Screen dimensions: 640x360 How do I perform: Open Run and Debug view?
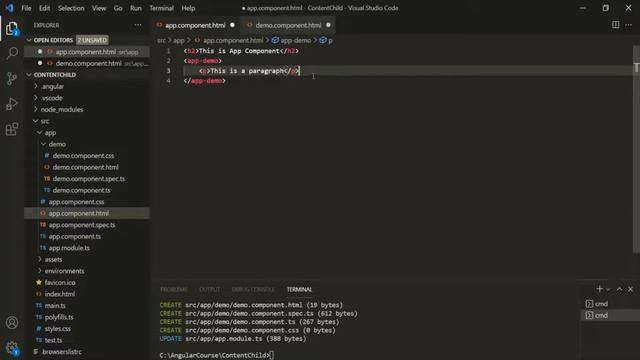point(12,104)
